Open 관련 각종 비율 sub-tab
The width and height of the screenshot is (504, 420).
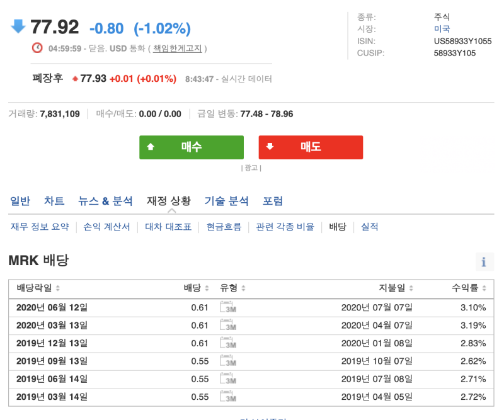pos(285,227)
